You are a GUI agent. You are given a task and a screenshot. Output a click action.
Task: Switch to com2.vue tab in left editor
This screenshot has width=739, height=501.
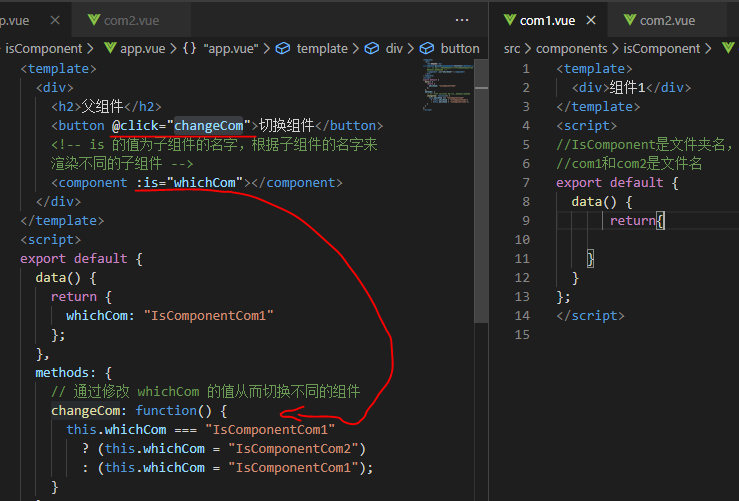131,20
